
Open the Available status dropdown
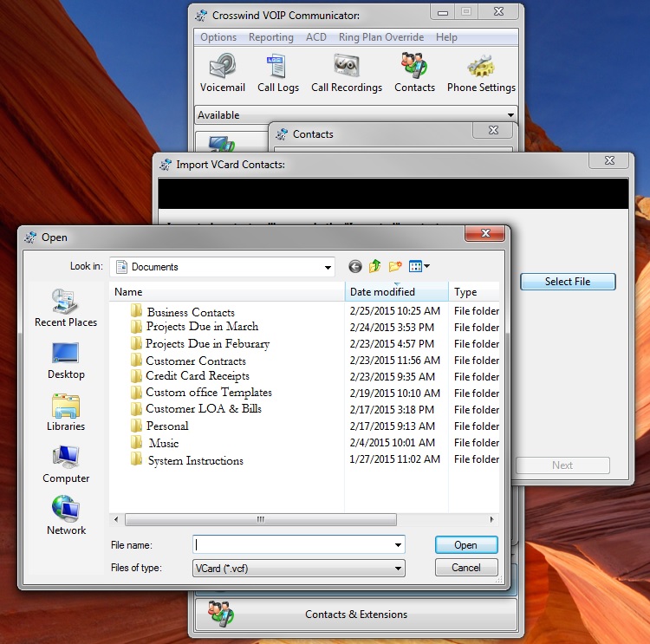pos(510,115)
